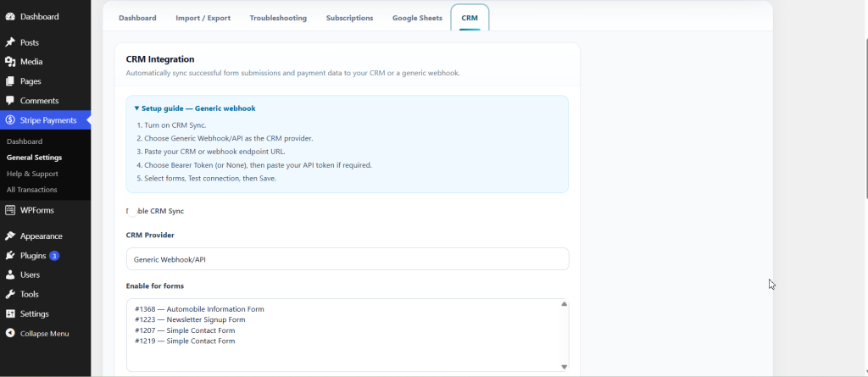
Task: Click the Appearance paintbrush icon
Action: [x=10, y=236]
